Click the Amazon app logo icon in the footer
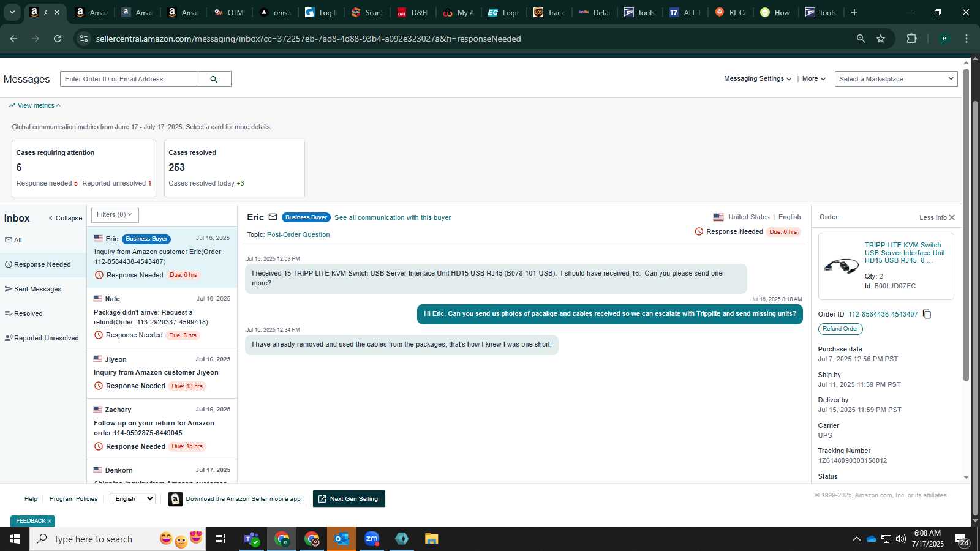Image resolution: width=980 pixels, height=551 pixels. (x=175, y=499)
